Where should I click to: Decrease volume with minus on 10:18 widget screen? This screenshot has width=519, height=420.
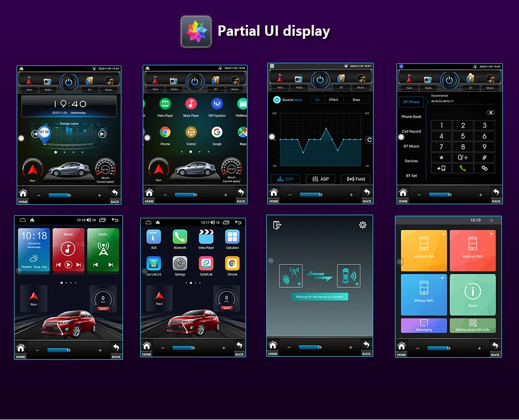[37, 350]
